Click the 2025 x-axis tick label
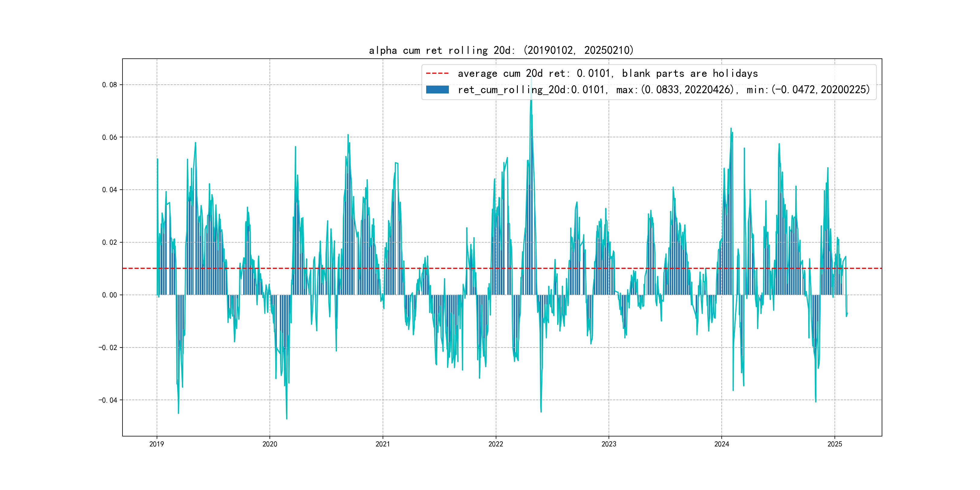The image size is (980, 490). point(835,444)
